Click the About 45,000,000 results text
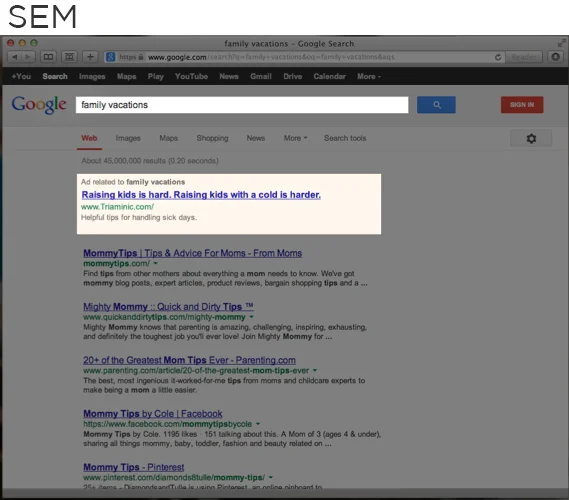This screenshot has height=500, width=569. pyautogui.click(x=150, y=161)
